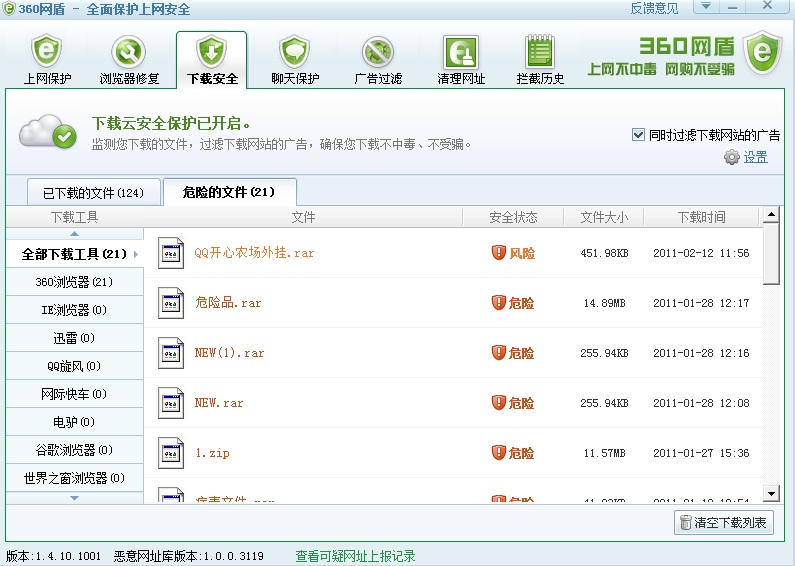Click date 2011-01-27 15:36
This screenshot has width=795, height=566.
coord(701,453)
